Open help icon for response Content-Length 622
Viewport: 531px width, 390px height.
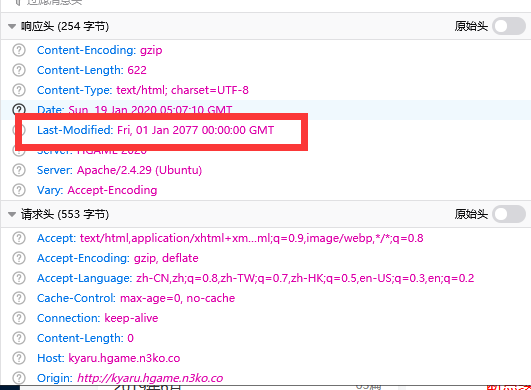pos(19,70)
